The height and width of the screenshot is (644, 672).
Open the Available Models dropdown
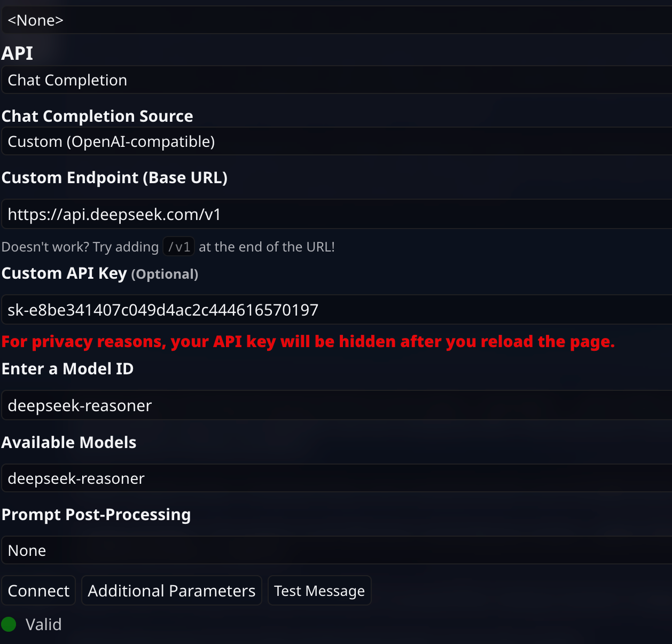click(x=337, y=478)
